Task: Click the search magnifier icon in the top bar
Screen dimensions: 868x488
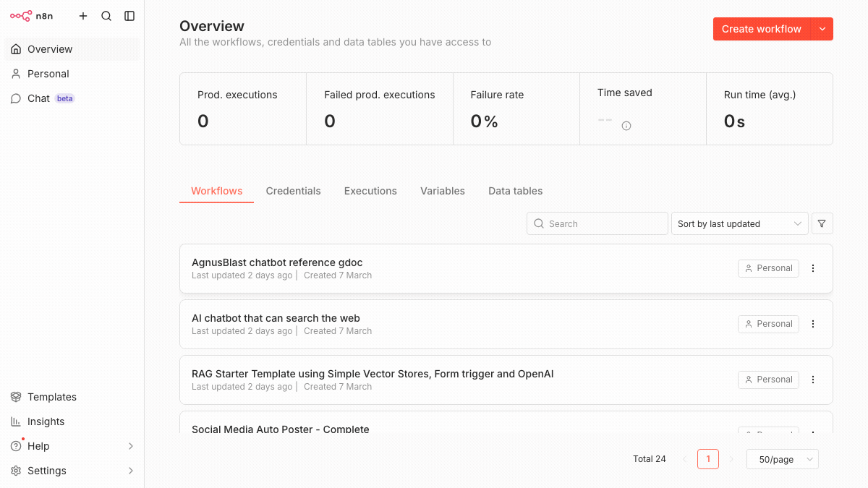Action: click(x=106, y=15)
